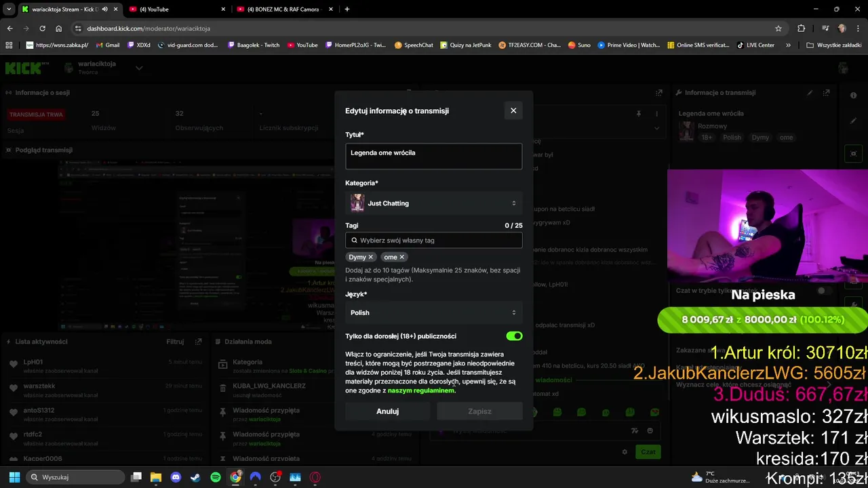Image resolution: width=868 pixels, height=488 pixels.
Task: Open OBS Studio from the taskbar
Action: (275, 477)
